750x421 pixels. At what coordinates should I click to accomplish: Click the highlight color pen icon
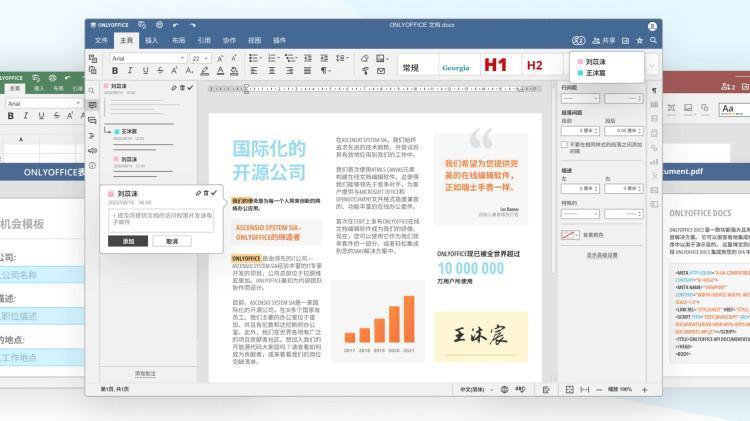click(x=205, y=71)
